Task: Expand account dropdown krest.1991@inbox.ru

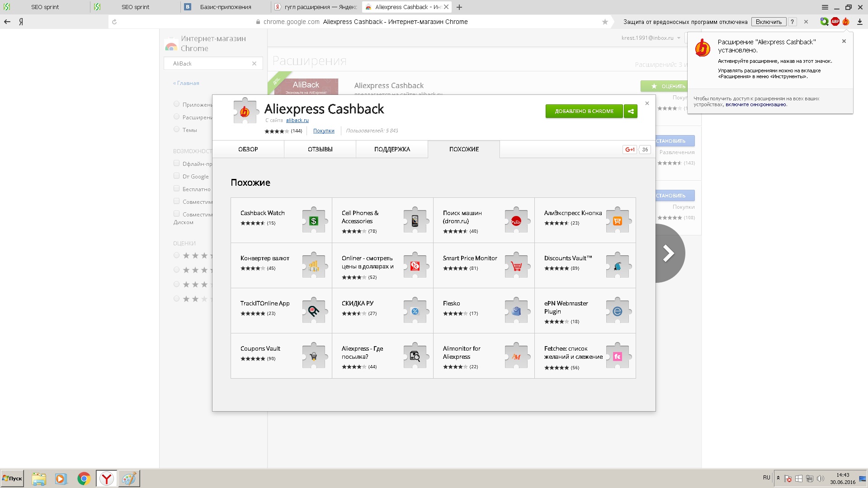Action: pos(651,38)
